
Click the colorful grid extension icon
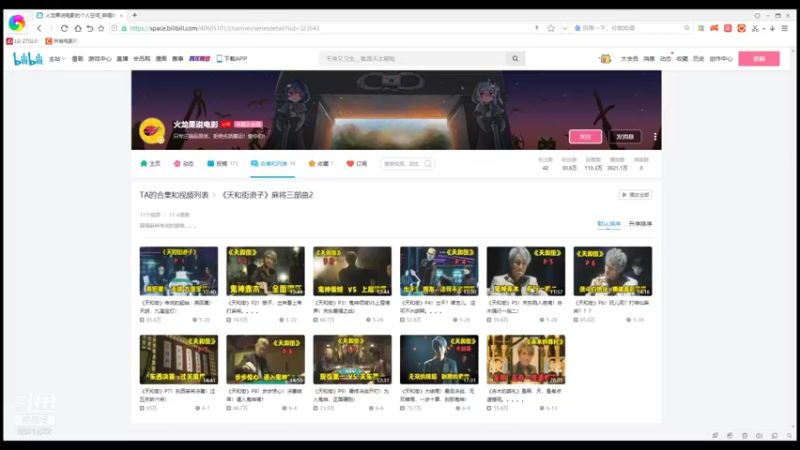coord(701,29)
